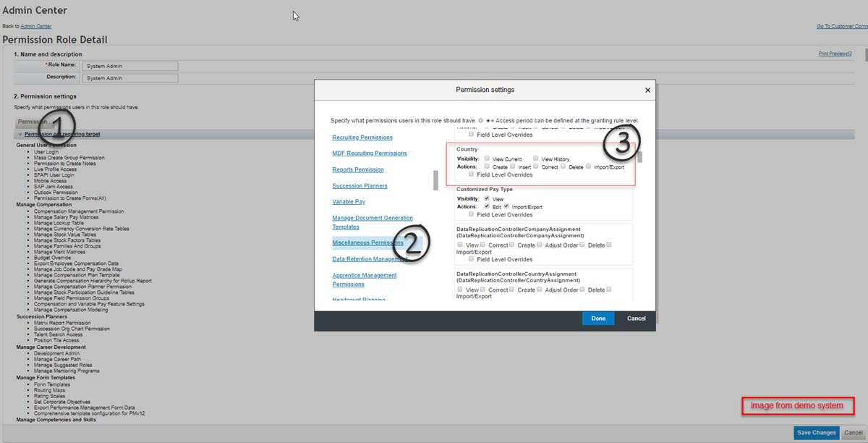Open Manage Document Generation Templates category
Image resolution: width=868 pixels, height=443 pixels.
(373, 222)
